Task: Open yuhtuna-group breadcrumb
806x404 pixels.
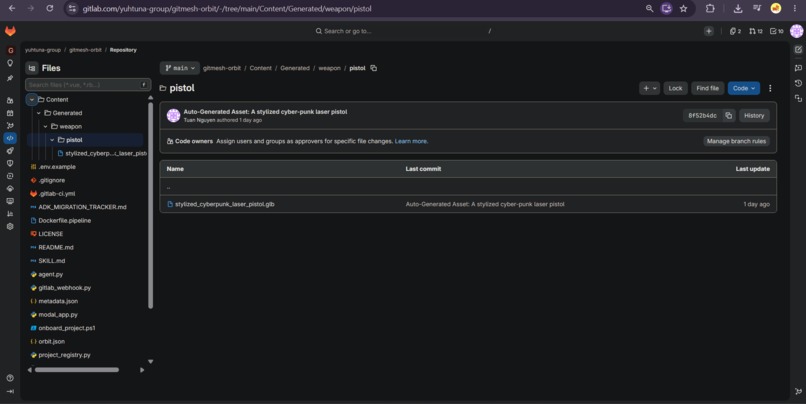Action: coord(43,50)
